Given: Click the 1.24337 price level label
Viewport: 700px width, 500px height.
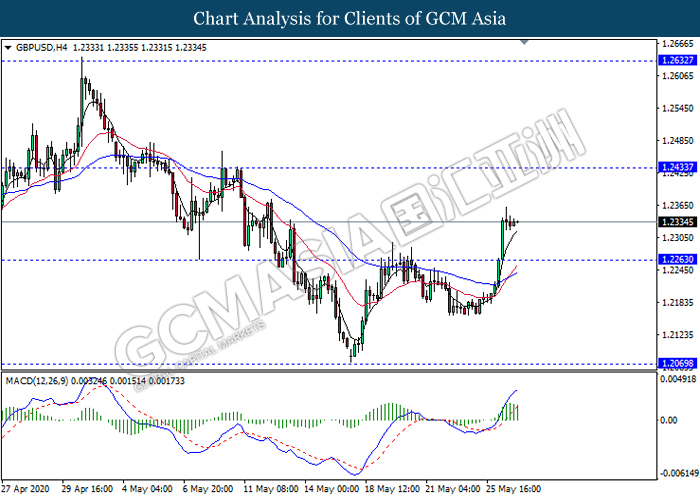Looking at the screenshot, I should pos(677,167).
